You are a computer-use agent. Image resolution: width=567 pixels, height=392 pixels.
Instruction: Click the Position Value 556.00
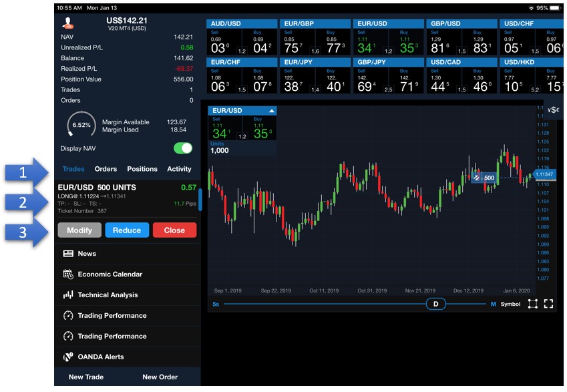pyautogui.click(x=184, y=79)
